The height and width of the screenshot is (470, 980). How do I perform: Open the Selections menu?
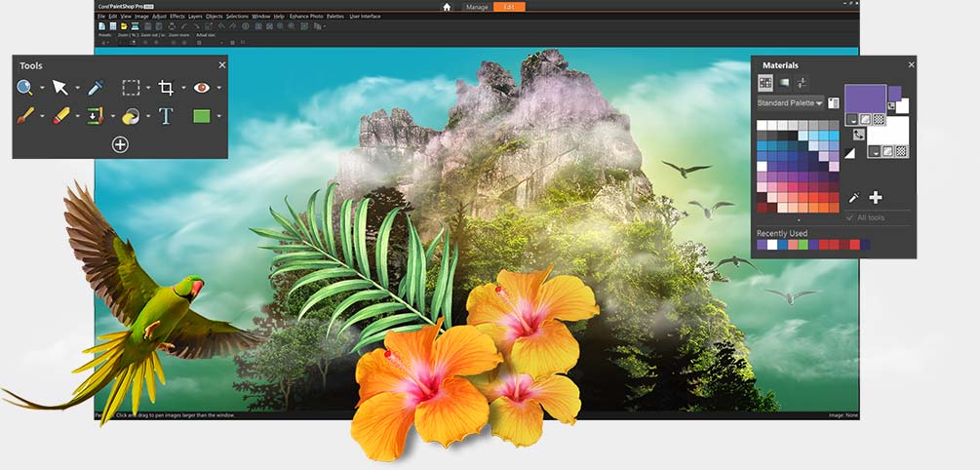tap(238, 17)
